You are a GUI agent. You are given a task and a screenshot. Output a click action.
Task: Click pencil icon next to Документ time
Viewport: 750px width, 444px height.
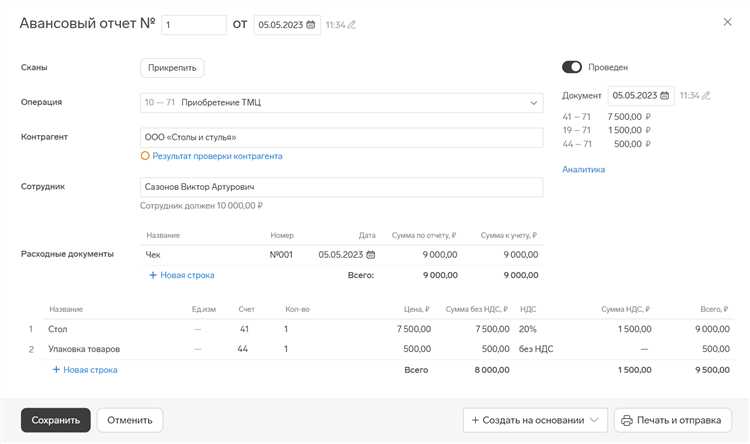tap(706, 96)
